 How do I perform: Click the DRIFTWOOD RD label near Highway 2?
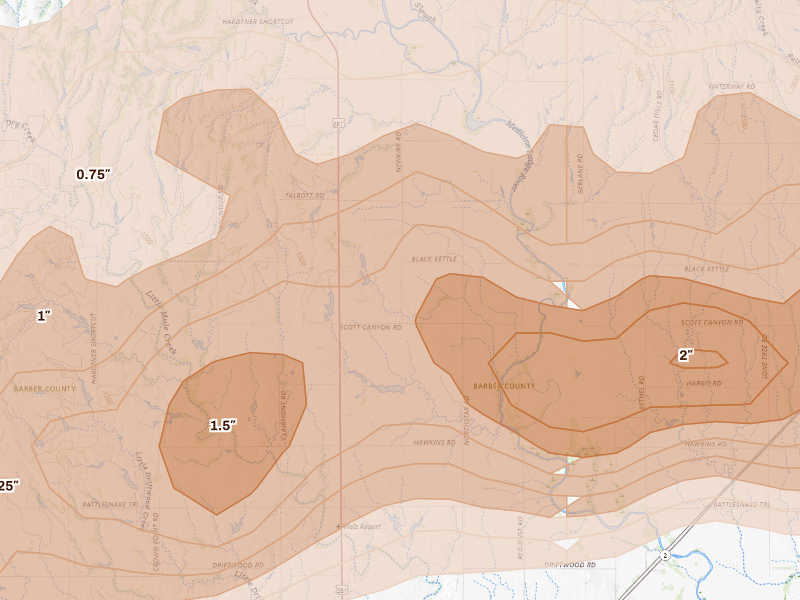(x=570, y=565)
